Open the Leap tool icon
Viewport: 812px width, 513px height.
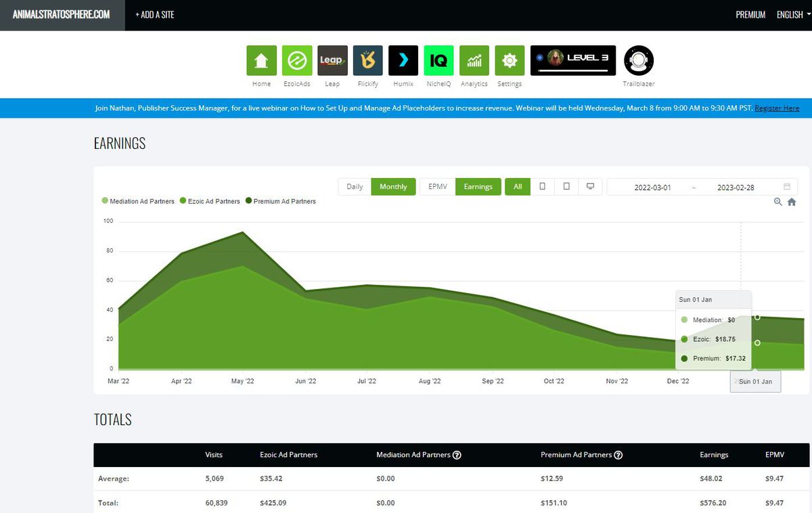(x=332, y=60)
